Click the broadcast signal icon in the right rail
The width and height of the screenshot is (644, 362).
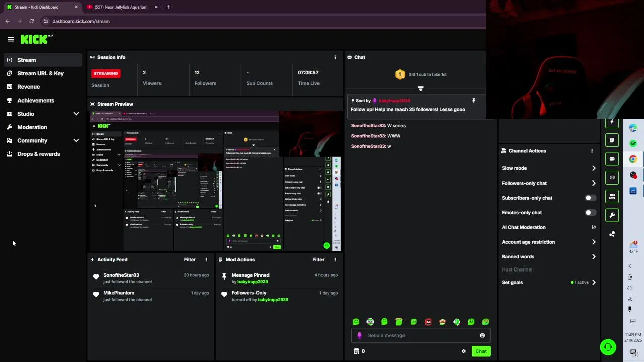click(x=612, y=177)
